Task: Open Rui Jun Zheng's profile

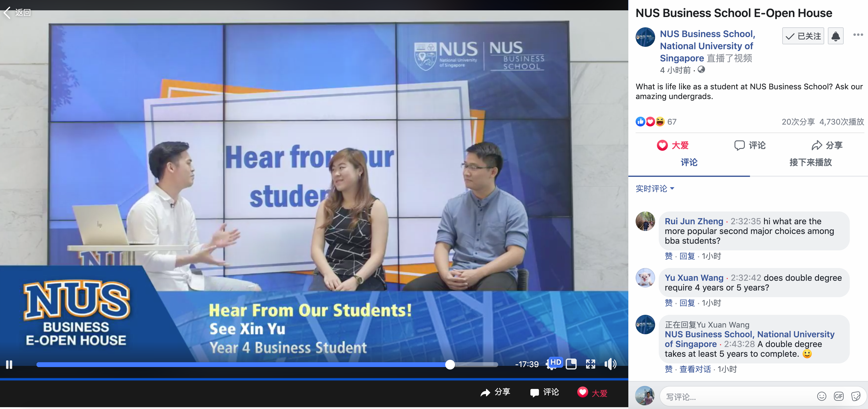Action: (x=693, y=221)
